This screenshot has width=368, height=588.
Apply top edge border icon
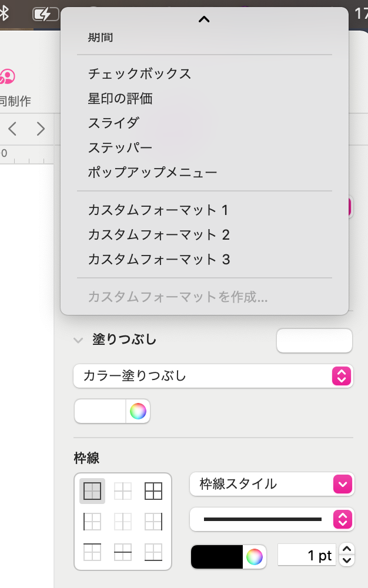(92, 552)
